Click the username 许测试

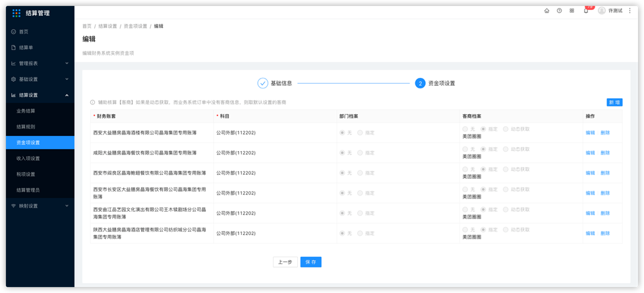pyautogui.click(x=616, y=11)
